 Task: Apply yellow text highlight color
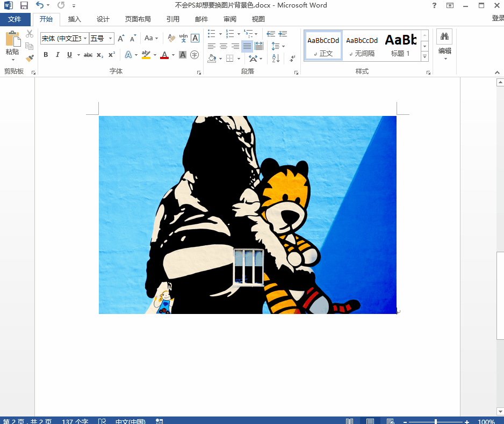coord(146,55)
